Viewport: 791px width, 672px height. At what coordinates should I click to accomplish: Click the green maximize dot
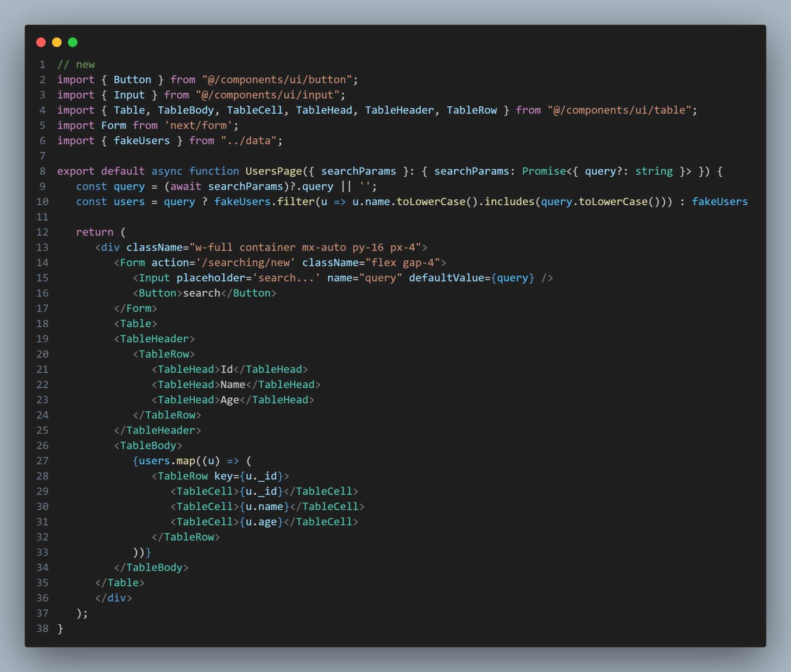[x=73, y=42]
